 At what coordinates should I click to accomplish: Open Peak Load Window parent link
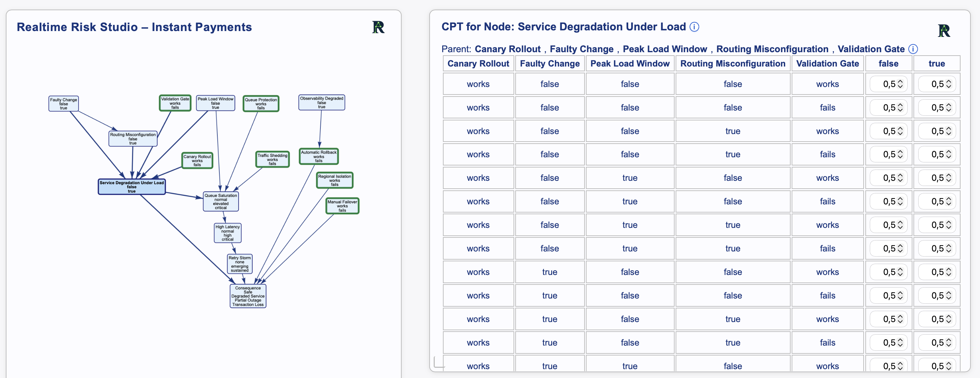[665, 49]
